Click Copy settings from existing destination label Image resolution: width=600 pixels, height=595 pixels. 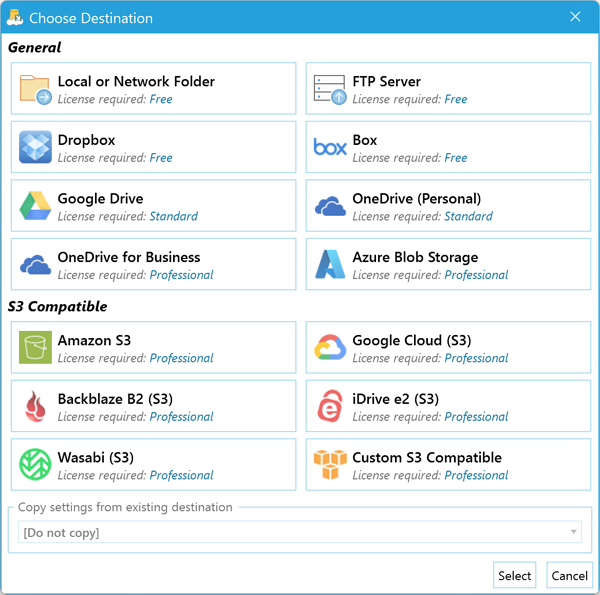coord(125,507)
